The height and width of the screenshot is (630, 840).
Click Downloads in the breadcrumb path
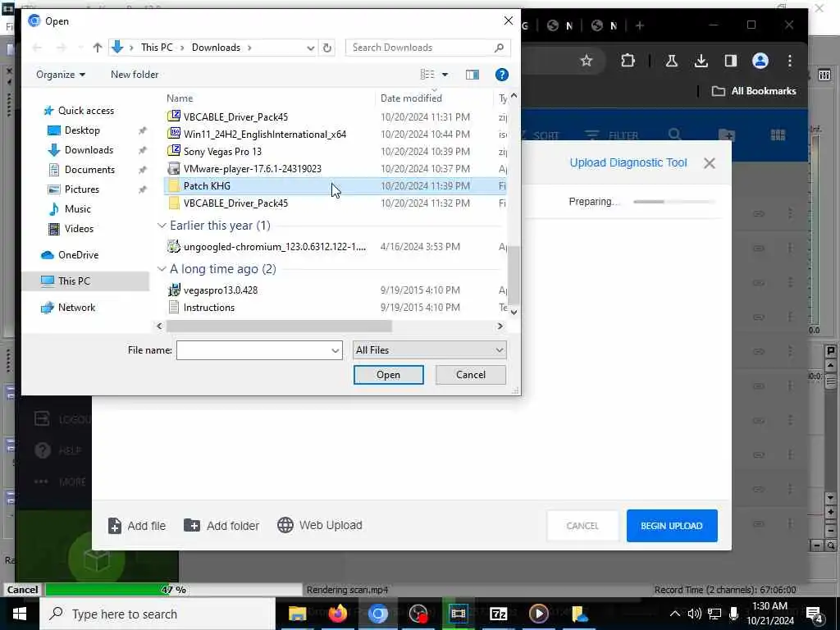point(216,47)
